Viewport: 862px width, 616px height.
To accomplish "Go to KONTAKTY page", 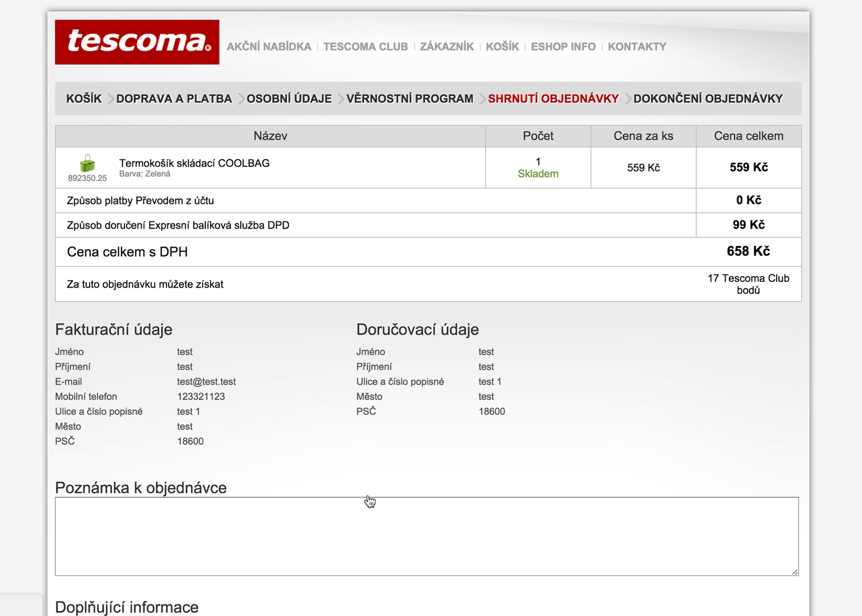I will 637,47.
